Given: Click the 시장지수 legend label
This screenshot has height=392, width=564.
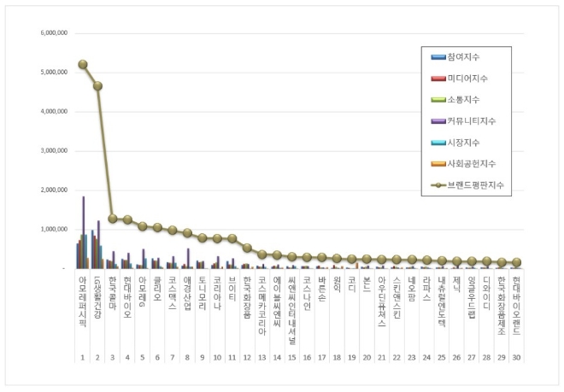Looking at the screenshot, I should (462, 142).
